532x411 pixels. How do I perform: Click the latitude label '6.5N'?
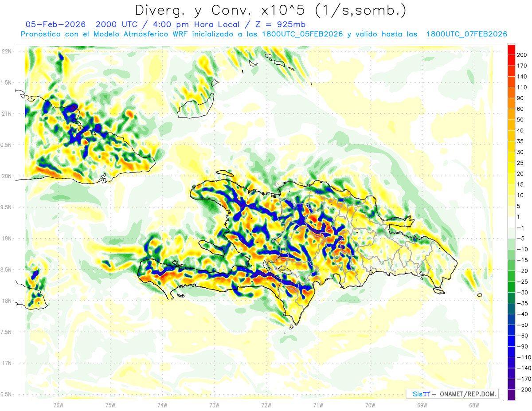point(6,394)
